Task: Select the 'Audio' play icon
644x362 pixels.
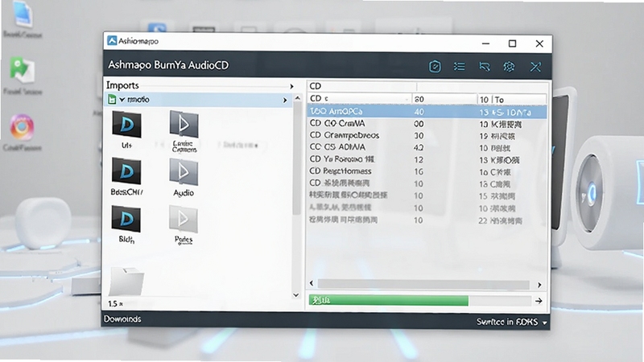Action: tap(184, 171)
